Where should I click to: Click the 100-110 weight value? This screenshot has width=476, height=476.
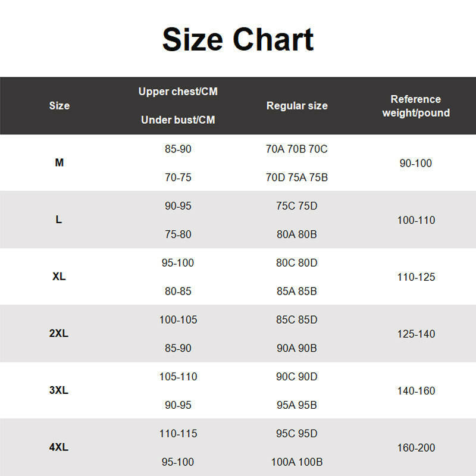(416, 220)
